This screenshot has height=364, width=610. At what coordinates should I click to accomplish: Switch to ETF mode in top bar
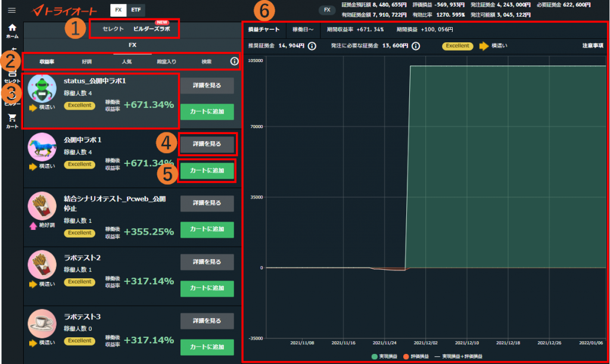[136, 10]
